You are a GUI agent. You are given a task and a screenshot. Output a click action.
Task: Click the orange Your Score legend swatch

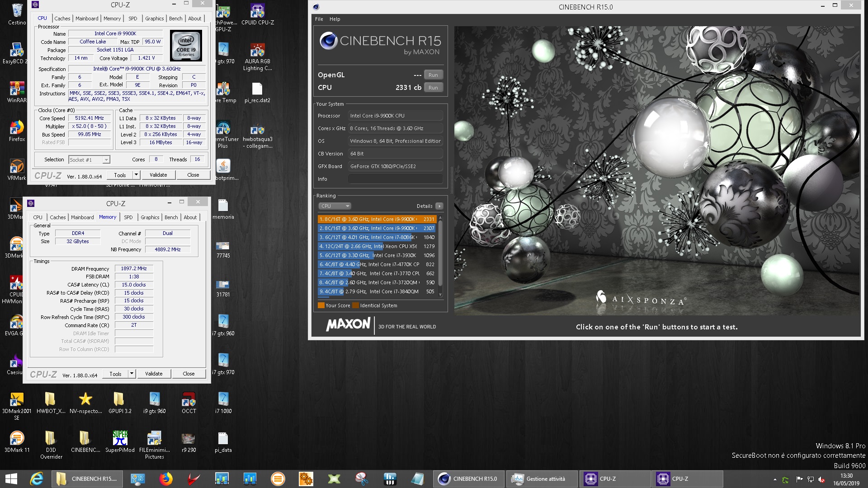[x=321, y=305]
